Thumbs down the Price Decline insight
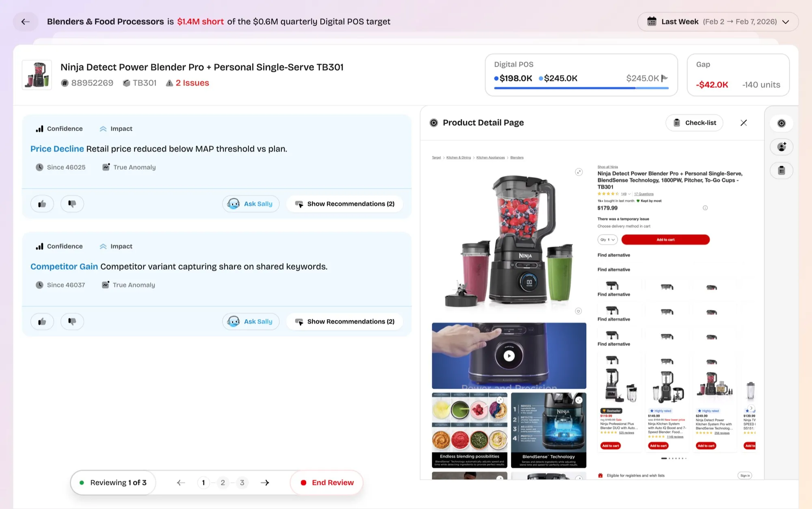This screenshot has height=509, width=812. (x=72, y=204)
